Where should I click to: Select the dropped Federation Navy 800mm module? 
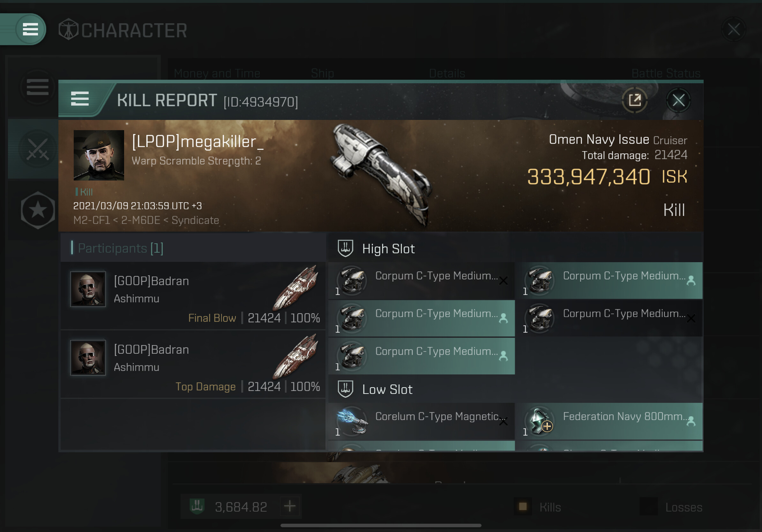tap(611, 422)
